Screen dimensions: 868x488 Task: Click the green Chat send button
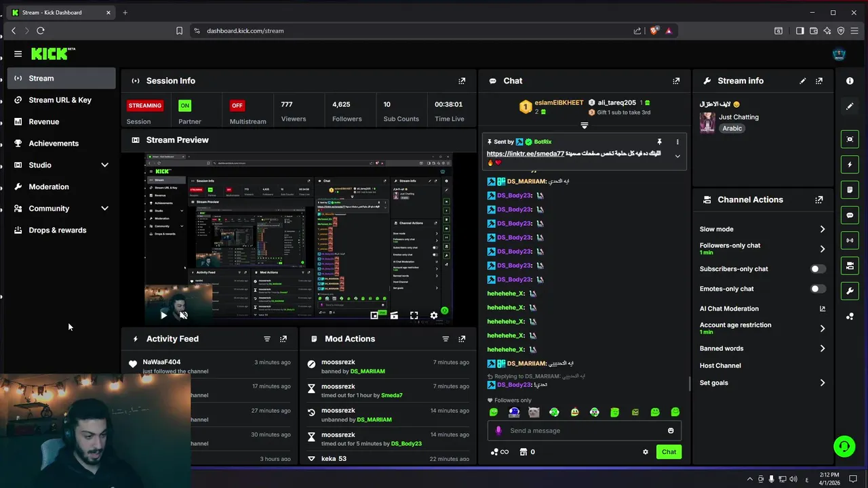(x=669, y=452)
